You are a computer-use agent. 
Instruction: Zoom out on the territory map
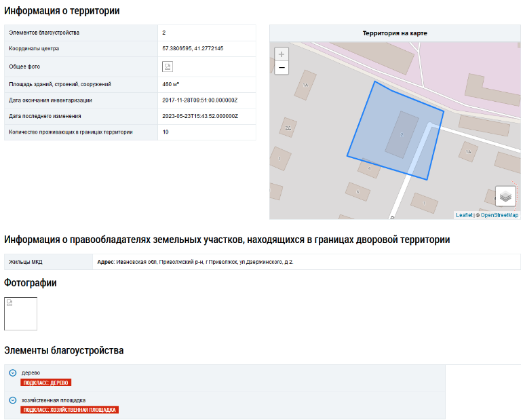point(282,68)
